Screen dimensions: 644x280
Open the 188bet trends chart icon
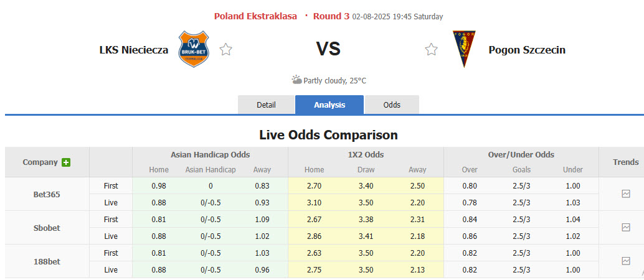click(626, 261)
